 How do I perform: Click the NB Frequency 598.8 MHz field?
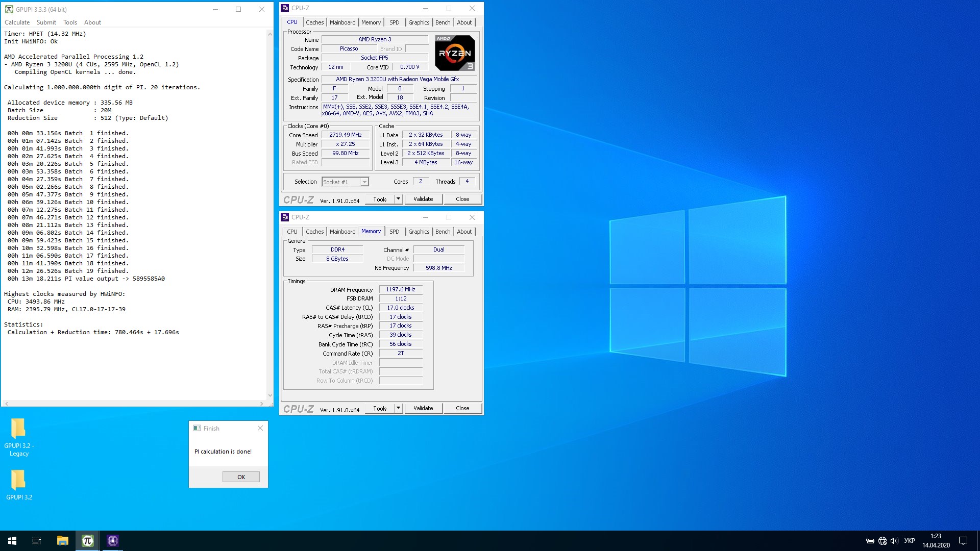point(439,268)
